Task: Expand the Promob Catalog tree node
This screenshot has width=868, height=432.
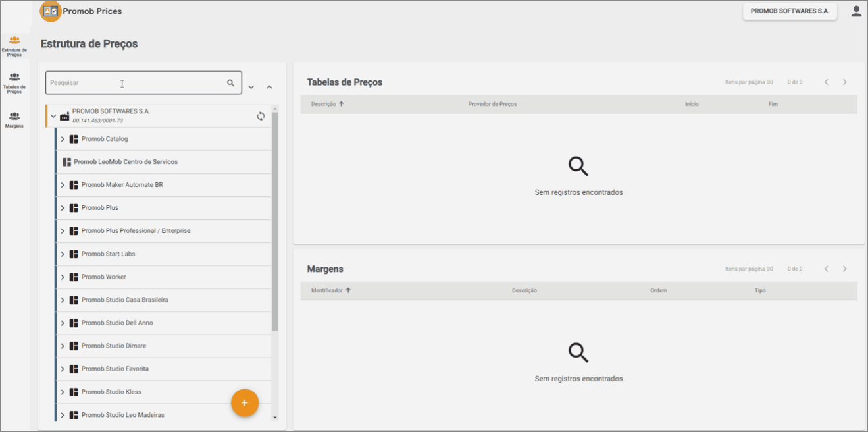Action: [x=63, y=139]
